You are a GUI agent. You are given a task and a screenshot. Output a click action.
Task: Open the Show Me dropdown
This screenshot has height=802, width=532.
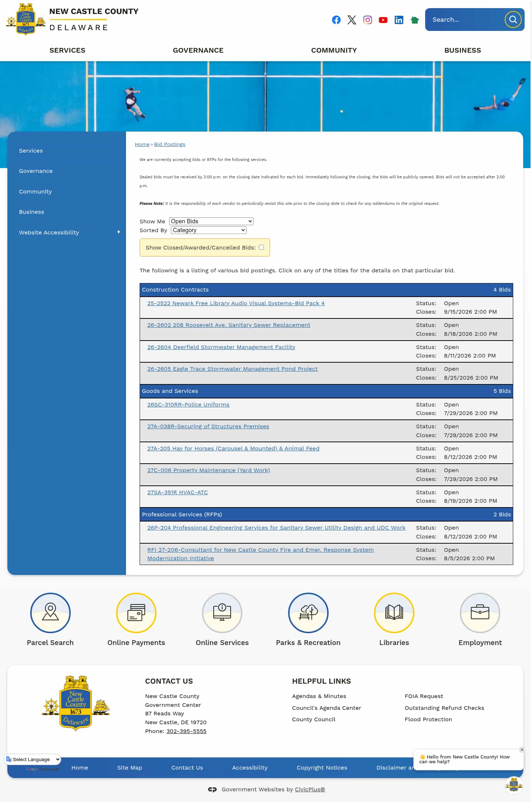(211, 221)
